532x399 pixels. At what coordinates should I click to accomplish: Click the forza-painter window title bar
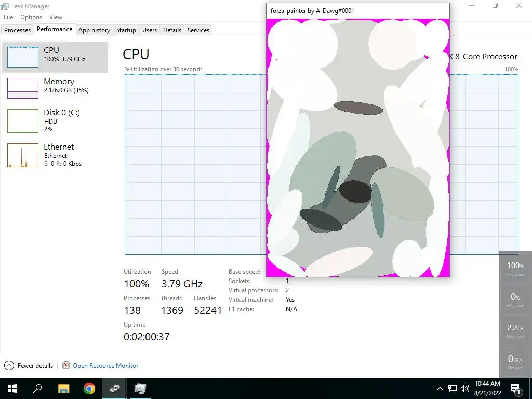click(x=358, y=11)
